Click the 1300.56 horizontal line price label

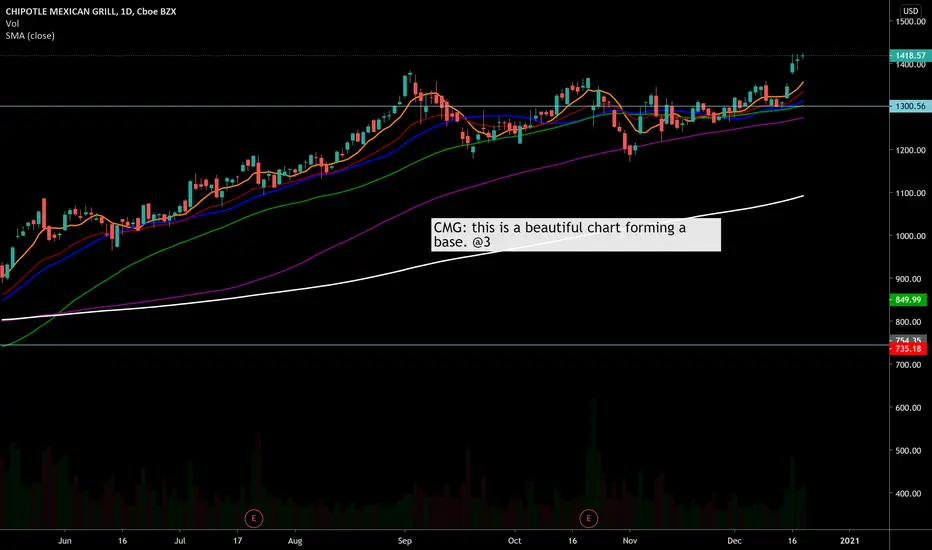coord(908,106)
